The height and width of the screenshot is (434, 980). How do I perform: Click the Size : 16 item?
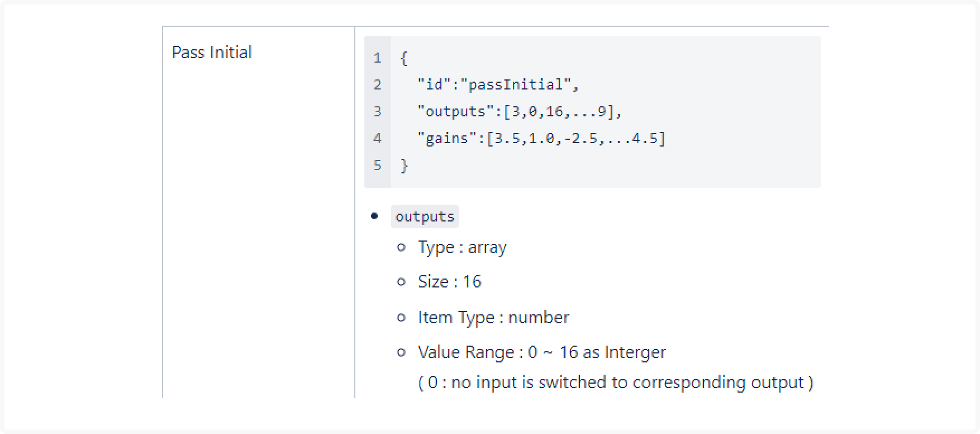point(450,281)
